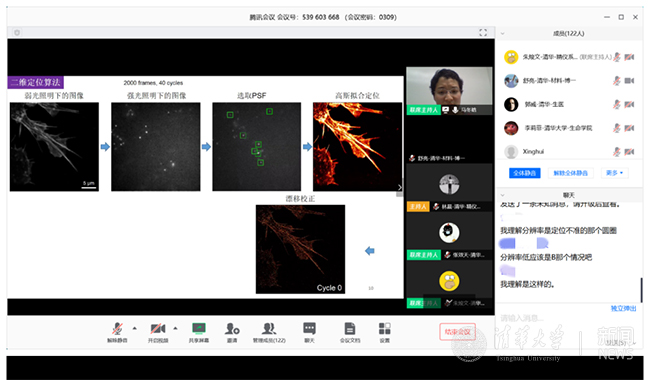Open manage members (122) icon
Viewport: 650px width, 380px height.
(x=269, y=332)
